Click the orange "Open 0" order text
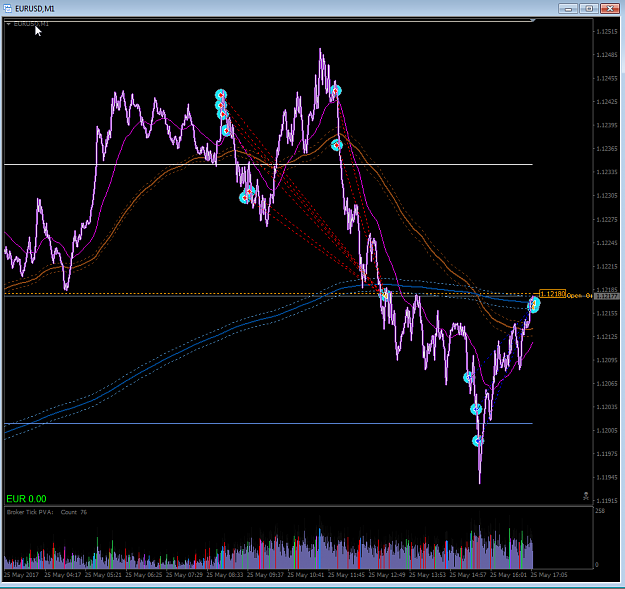This screenshot has width=625, height=589. click(x=579, y=296)
